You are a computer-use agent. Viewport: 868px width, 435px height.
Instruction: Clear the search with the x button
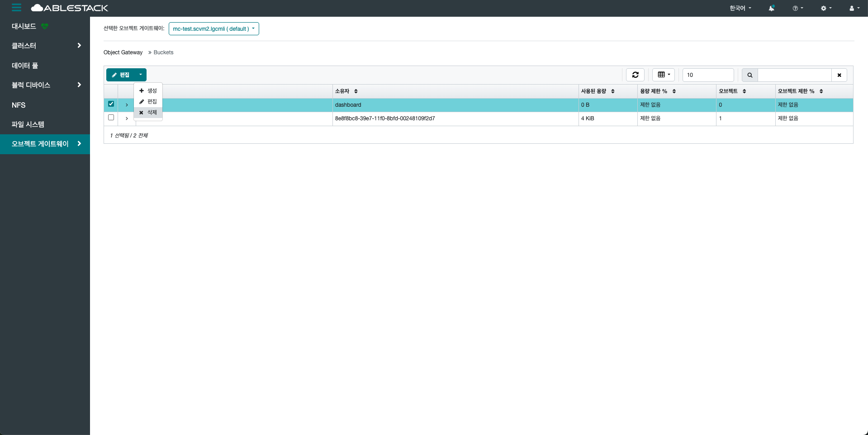839,75
